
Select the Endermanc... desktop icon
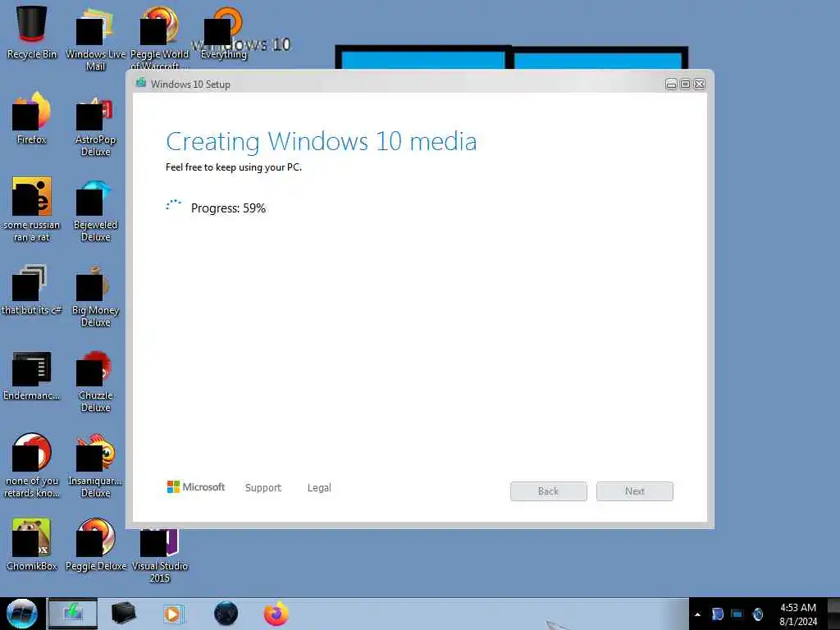[31, 375]
